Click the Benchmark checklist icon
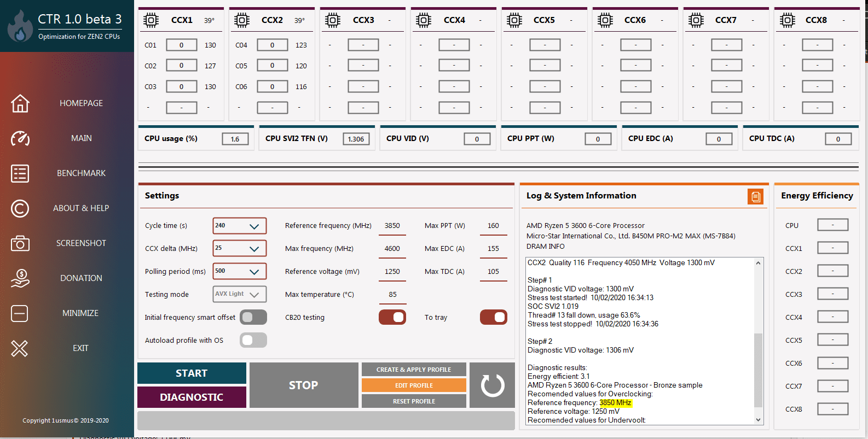 [20, 173]
